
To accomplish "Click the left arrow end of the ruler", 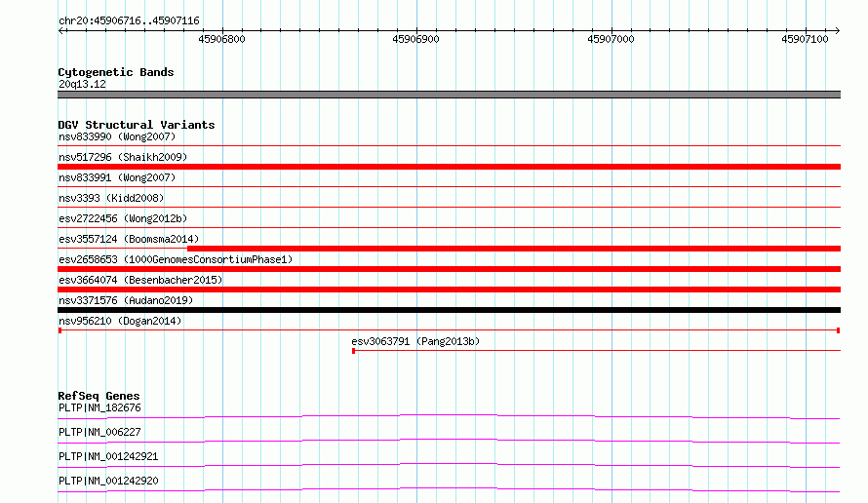I will 61,30.
